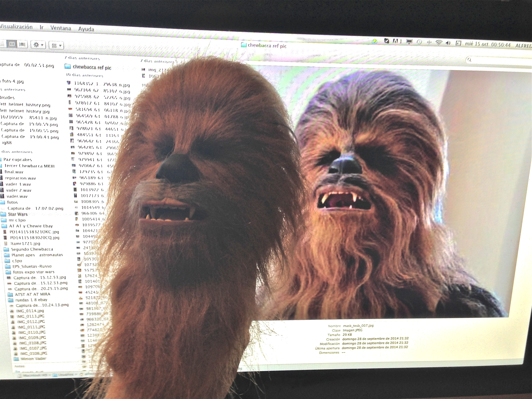
Task: Click Usuarios in the bottom path bar
Action: point(63,375)
